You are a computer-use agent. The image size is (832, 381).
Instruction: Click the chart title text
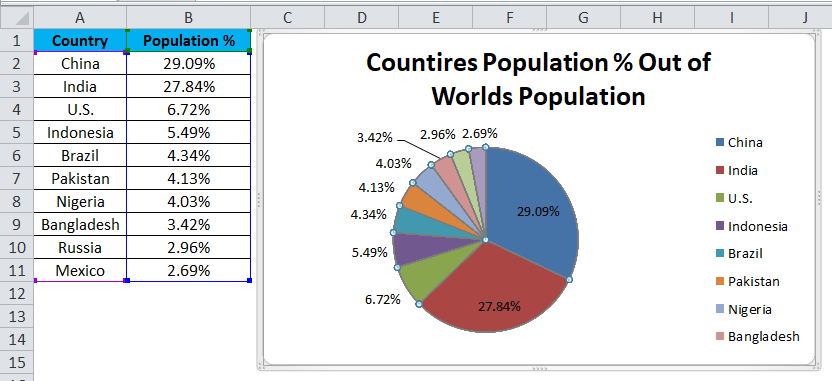pyautogui.click(x=538, y=79)
